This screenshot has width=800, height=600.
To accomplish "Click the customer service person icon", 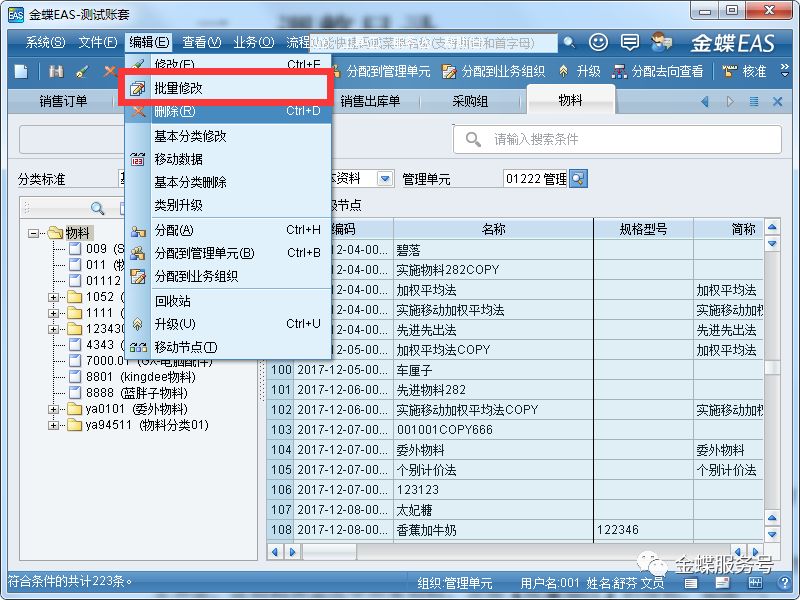I will (662, 42).
